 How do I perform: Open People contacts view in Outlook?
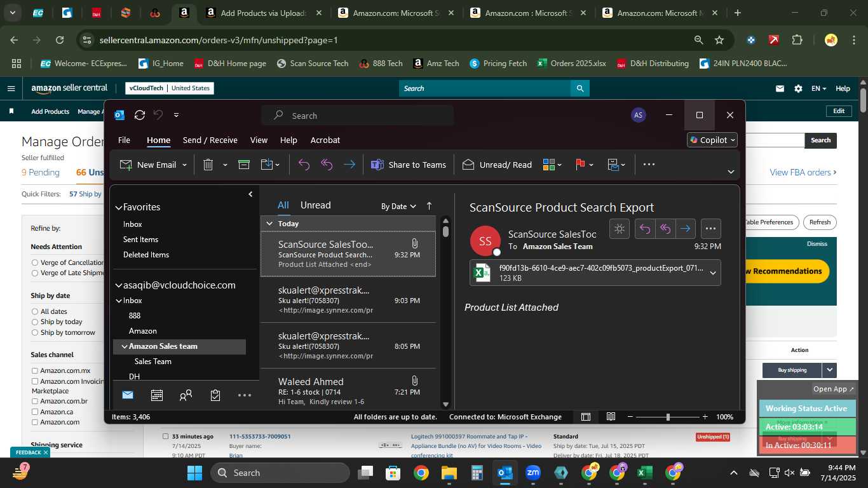186,395
